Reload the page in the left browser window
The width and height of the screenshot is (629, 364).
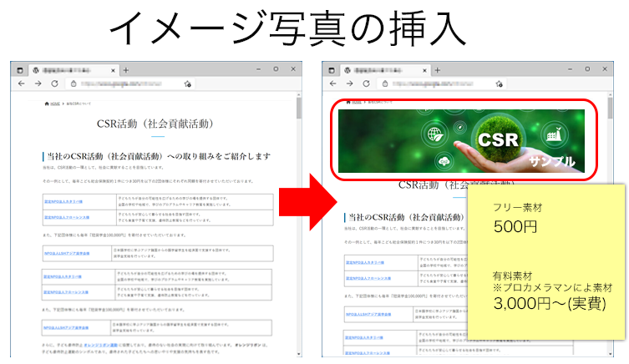coord(55,84)
